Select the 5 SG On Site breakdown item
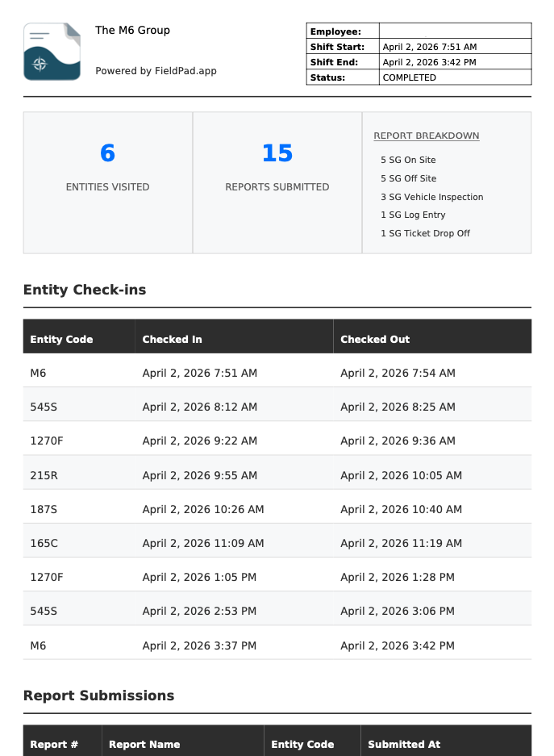The image size is (554, 756). click(x=408, y=161)
